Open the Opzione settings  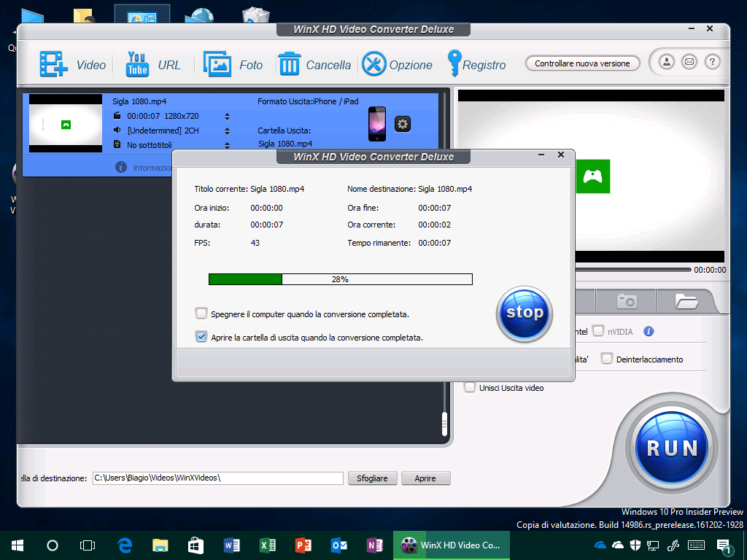pos(398,65)
